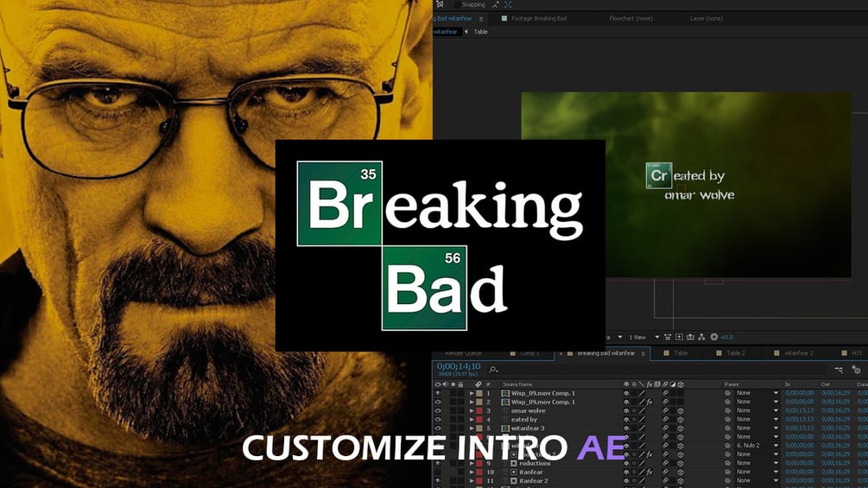Open the Flowchart (none) panel tab
Screen dimensions: 868x488
point(630,18)
